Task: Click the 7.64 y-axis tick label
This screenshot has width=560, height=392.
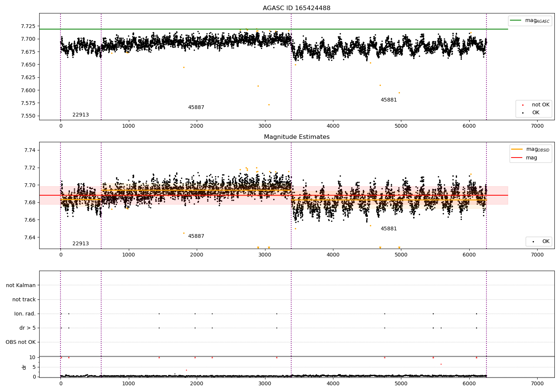Action: point(30,237)
